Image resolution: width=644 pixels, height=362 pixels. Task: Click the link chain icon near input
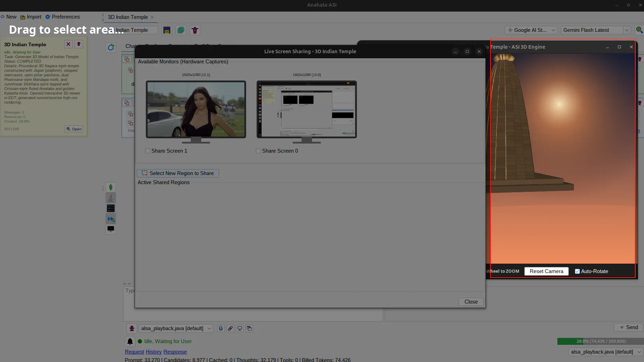(x=230, y=328)
